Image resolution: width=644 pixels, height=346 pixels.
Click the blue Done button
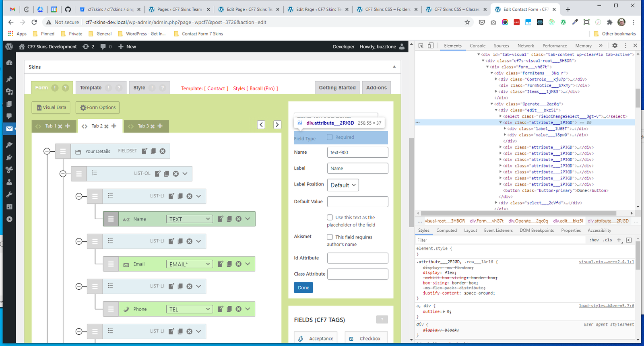point(303,288)
